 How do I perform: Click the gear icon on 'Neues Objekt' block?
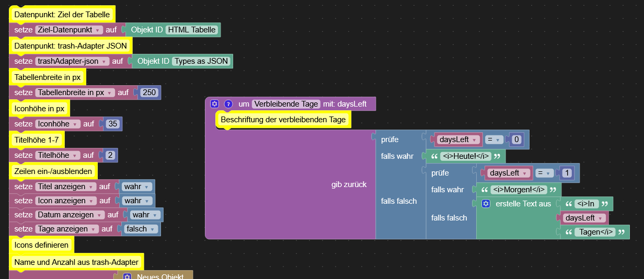coord(127,276)
